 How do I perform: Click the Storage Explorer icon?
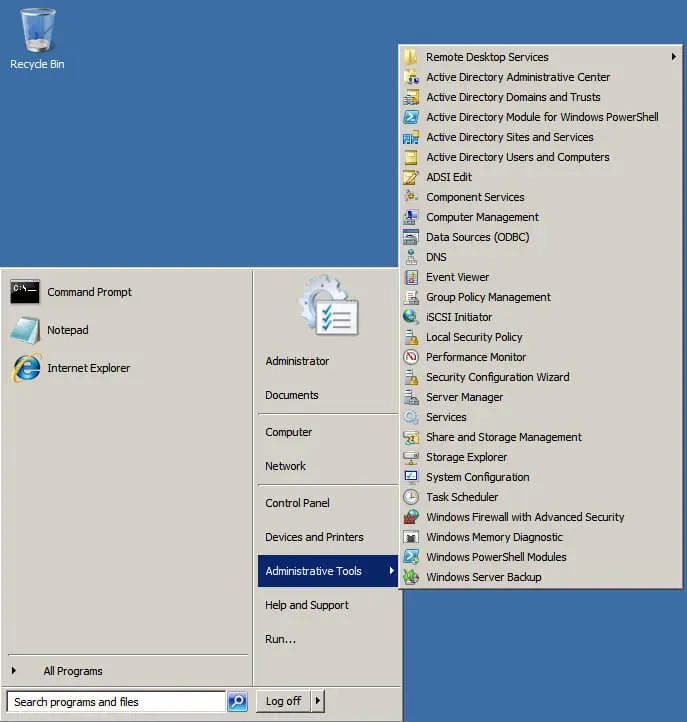(411, 457)
